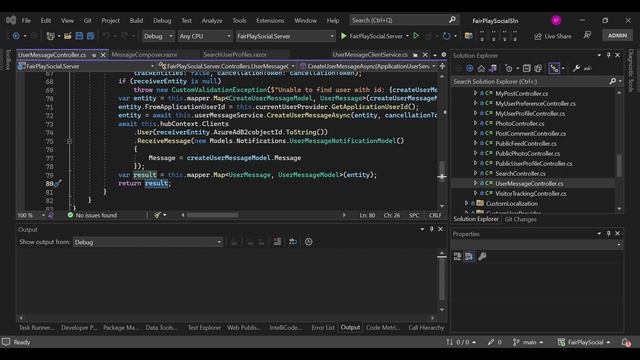Click the Send Feedback person icon
The width and height of the screenshot is (640, 360).
(x=587, y=36)
